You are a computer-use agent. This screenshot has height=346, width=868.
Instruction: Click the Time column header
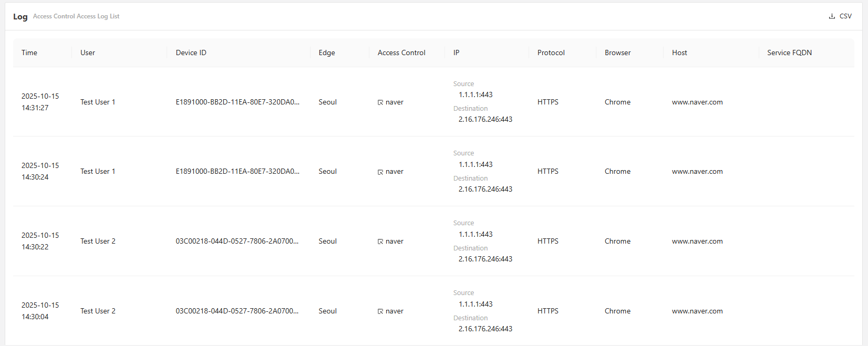click(x=29, y=53)
